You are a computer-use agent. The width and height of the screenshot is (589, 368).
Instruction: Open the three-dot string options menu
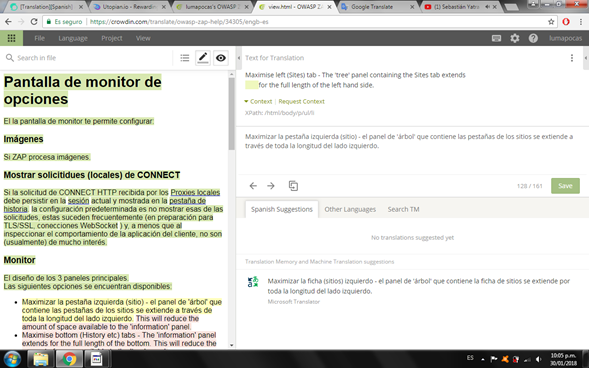point(572,58)
